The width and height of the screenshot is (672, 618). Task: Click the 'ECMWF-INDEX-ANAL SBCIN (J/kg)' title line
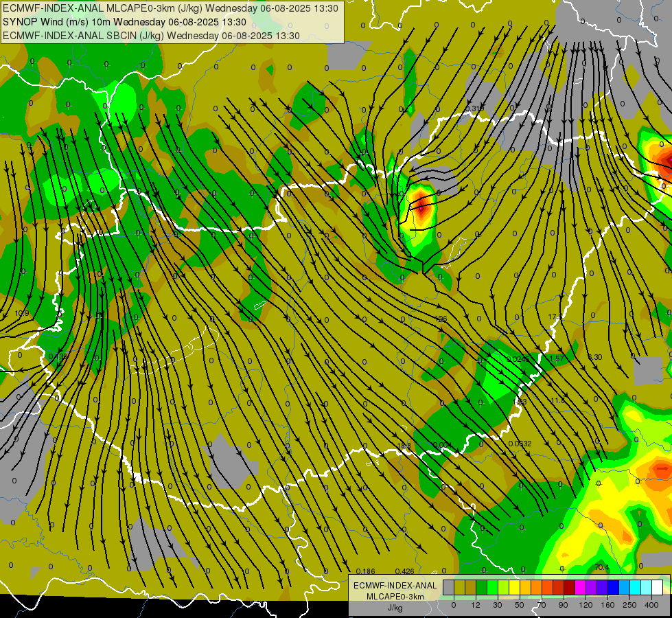(84, 36)
